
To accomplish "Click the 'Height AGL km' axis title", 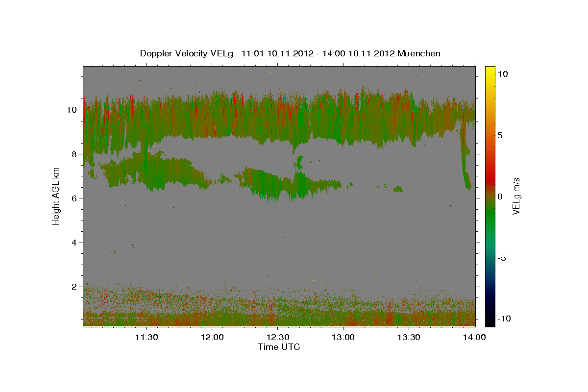I will pos(56,196).
